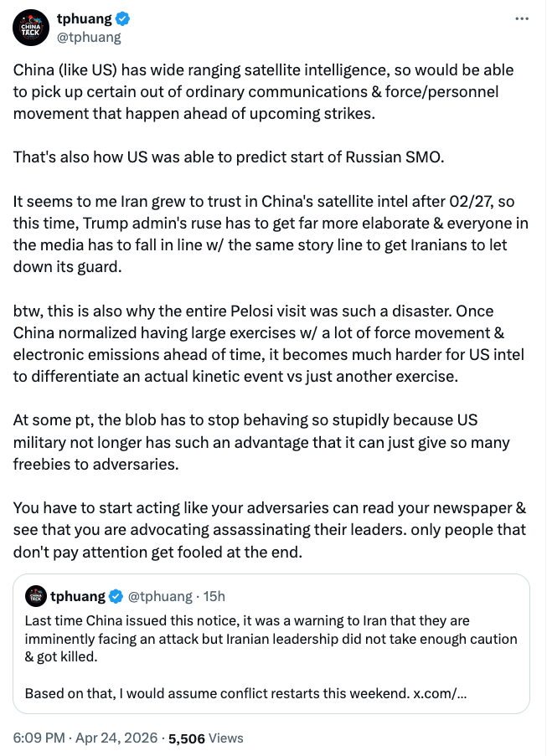Open the @tphuang handle below author name
The width and height of the screenshot is (547, 756).
coord(89,37)
